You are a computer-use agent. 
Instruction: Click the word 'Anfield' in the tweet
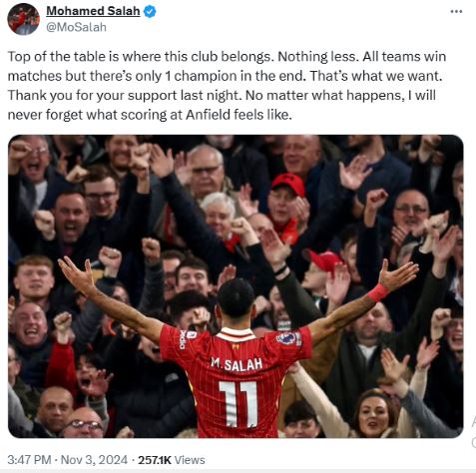pos(208,115)
